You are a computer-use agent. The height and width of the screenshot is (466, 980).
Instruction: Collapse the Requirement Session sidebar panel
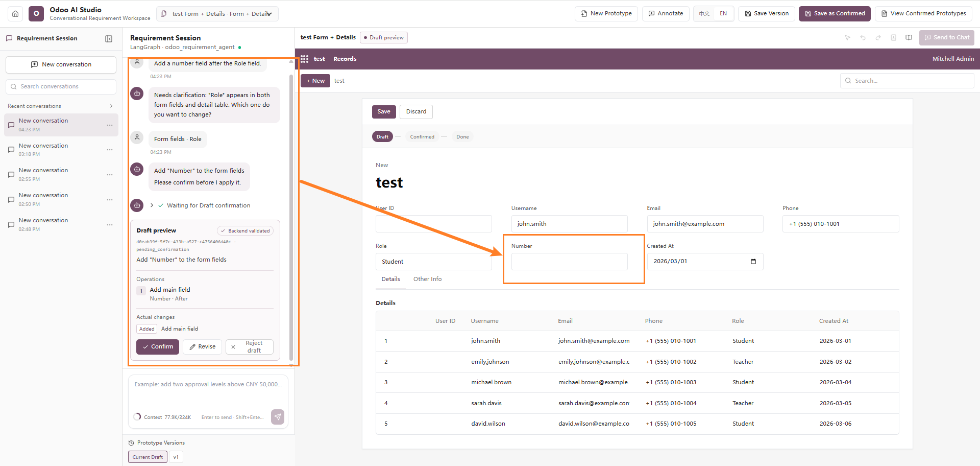coord(109,39)
